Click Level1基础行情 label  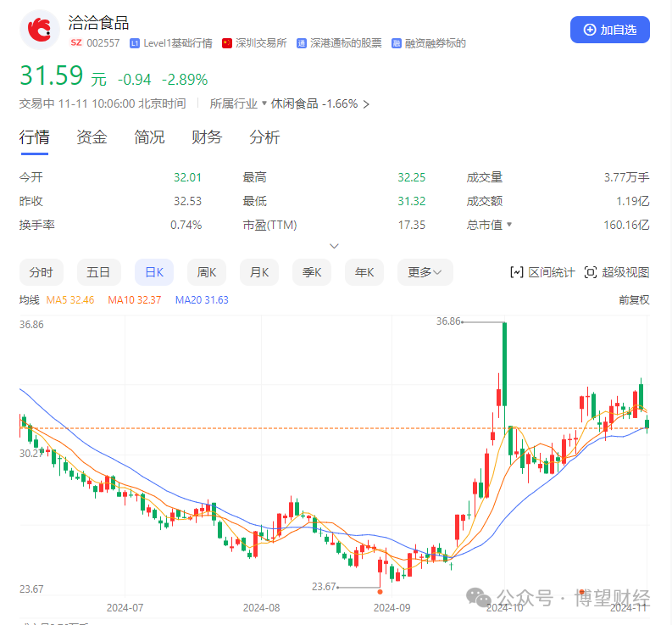[x=178, y=43]
